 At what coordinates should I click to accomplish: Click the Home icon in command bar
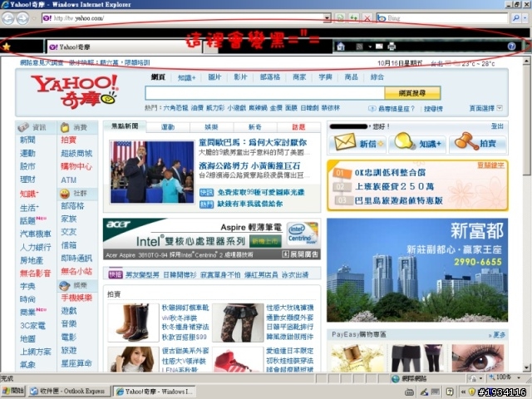(x=341, y=47)
